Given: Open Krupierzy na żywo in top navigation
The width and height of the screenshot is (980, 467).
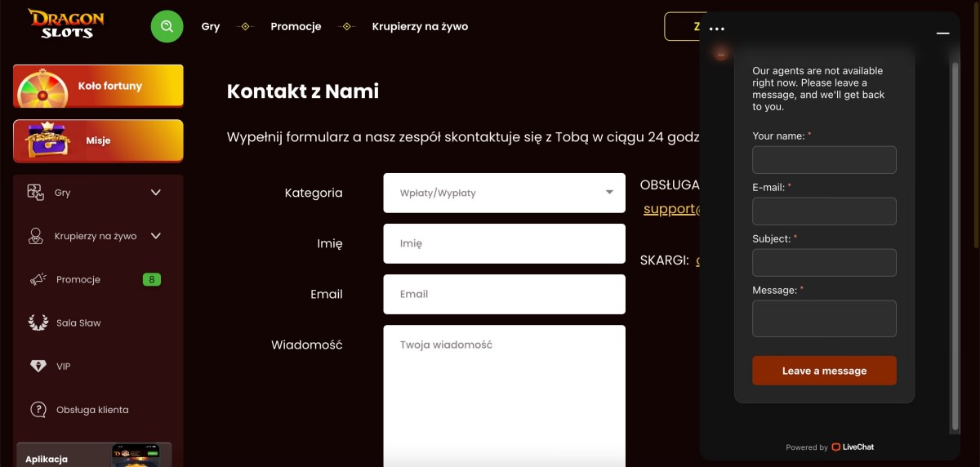Looking at the screenshot, I should pyautogui.click(x=420, y=26).
